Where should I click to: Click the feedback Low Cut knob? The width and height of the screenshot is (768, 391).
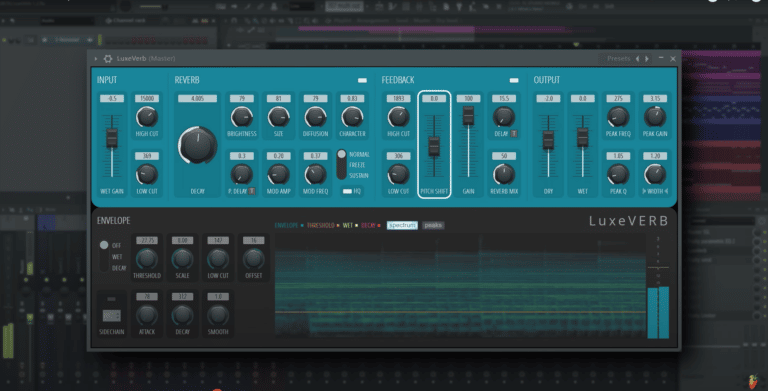pyautogui.click(x=398, y=174)
